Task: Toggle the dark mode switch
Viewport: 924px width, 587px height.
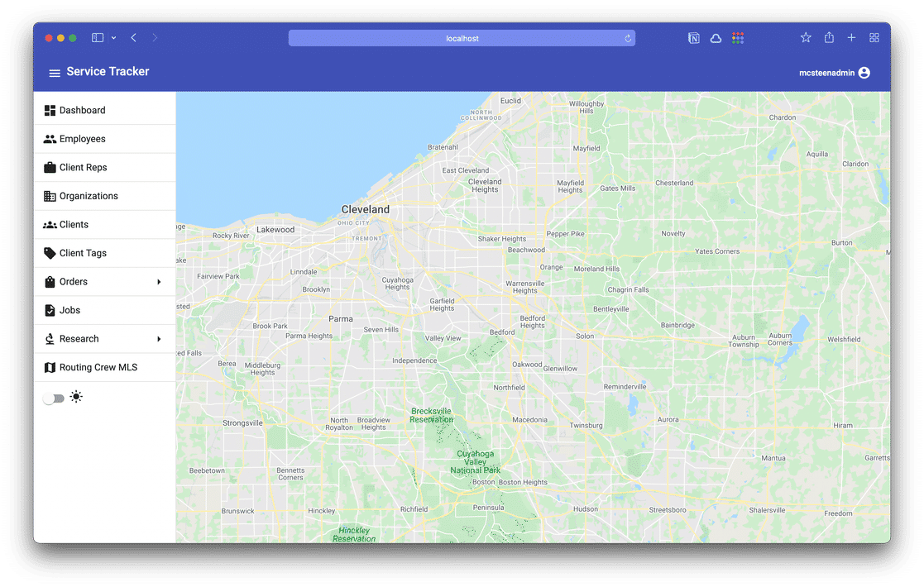Action: 54,398
